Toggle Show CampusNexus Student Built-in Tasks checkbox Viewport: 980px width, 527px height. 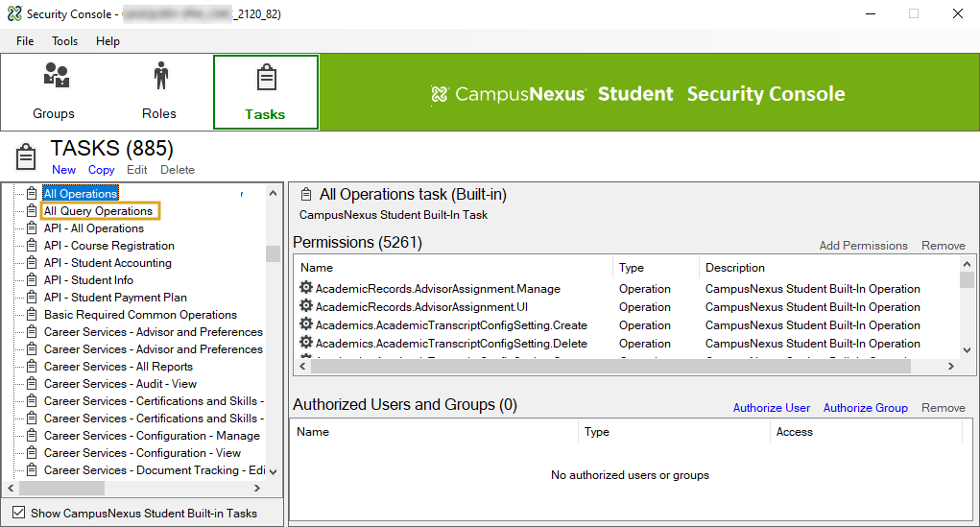point(19,513)
